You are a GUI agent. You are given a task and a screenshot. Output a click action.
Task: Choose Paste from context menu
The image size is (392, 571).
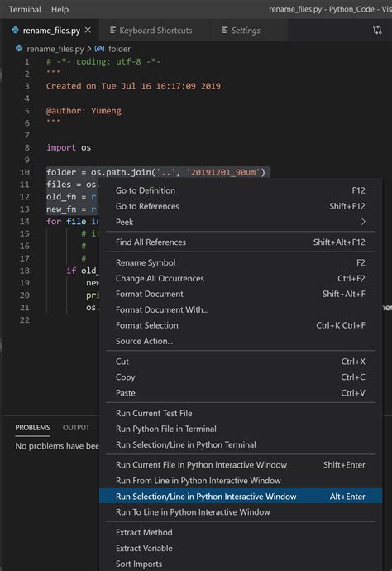coord(240,392)
